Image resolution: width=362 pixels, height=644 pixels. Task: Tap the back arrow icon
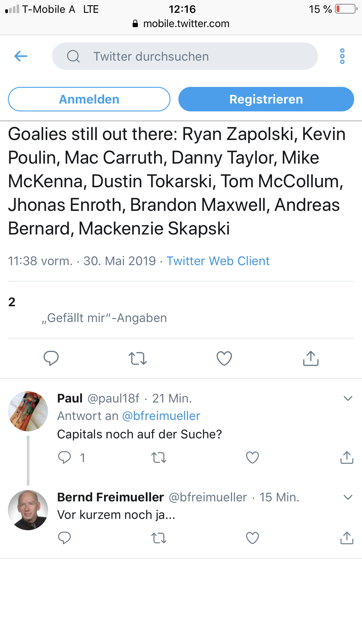[21, 56]
